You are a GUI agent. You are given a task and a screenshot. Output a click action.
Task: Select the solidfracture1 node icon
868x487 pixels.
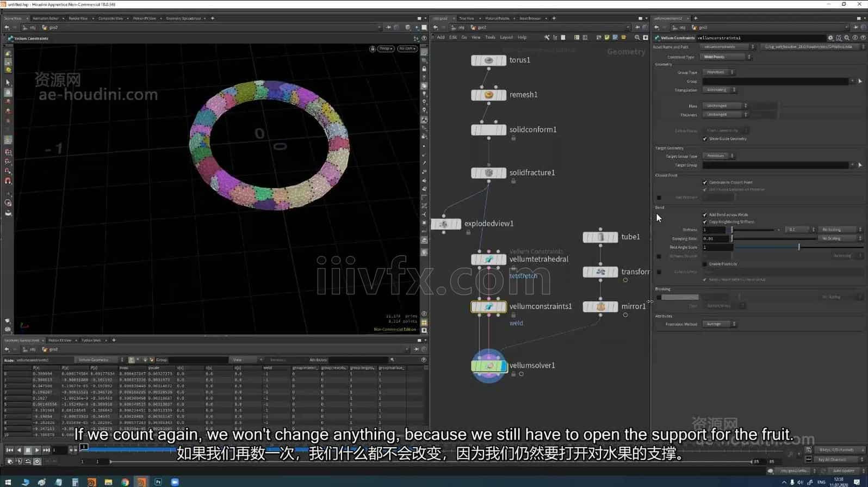click(x=488, y=173)
